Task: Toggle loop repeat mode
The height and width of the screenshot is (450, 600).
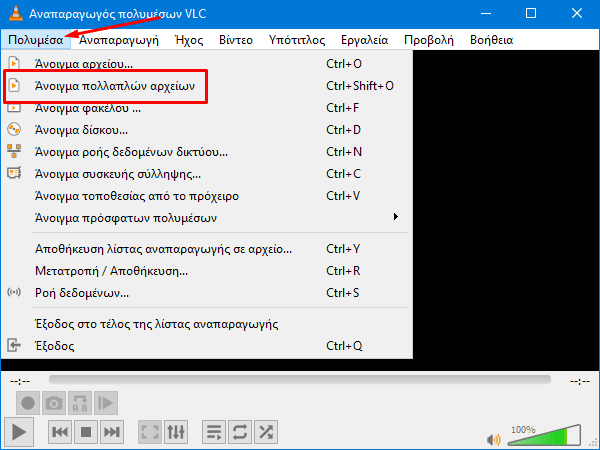Action: [240, 432]
